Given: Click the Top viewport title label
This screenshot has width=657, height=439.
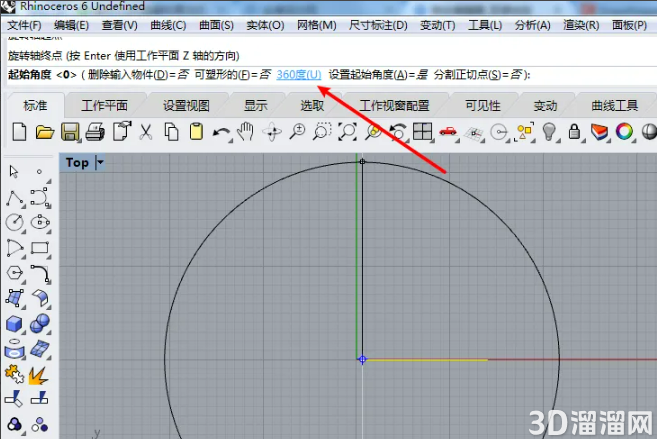Looking at the screenshot, I should 77,163.
